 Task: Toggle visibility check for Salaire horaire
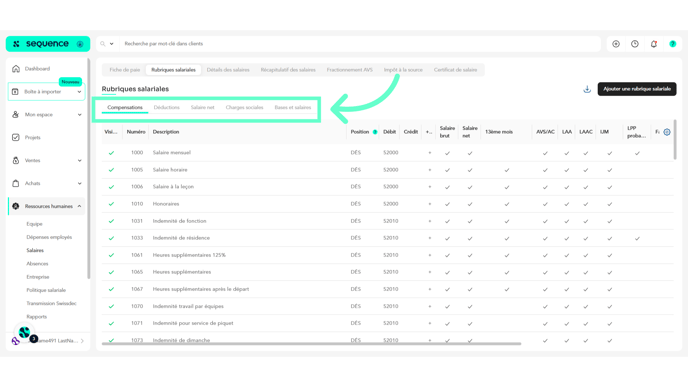[111, 170]
